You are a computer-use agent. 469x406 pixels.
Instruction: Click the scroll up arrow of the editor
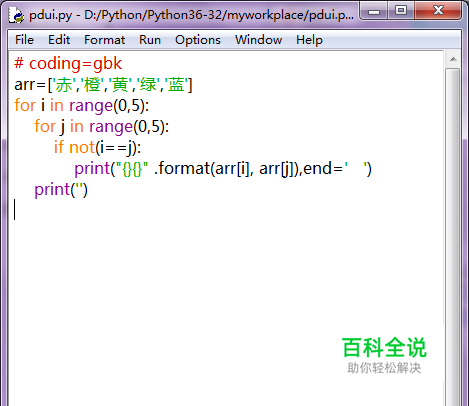453,59
